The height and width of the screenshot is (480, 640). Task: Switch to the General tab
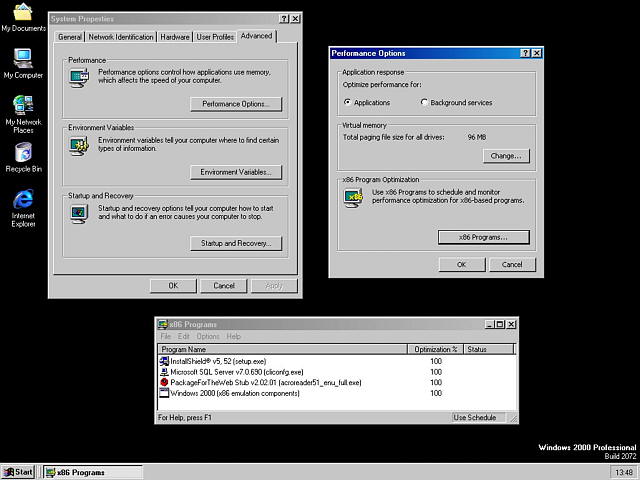(69, 37)
